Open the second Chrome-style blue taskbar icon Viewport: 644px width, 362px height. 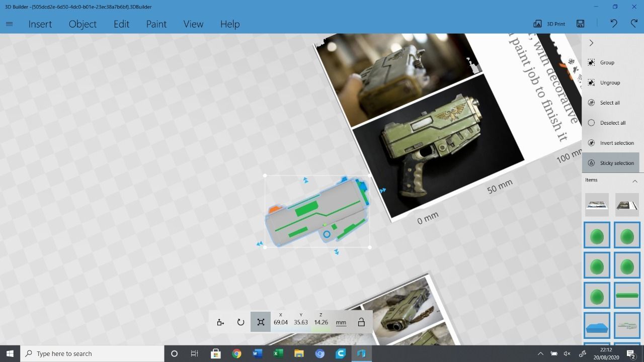[x=319, y=353]
